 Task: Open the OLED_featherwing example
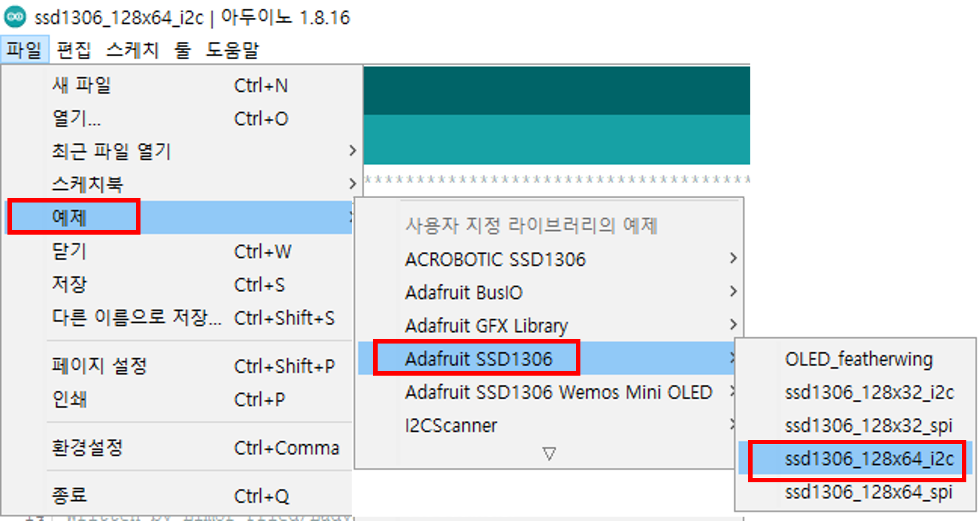pos(858,359)
